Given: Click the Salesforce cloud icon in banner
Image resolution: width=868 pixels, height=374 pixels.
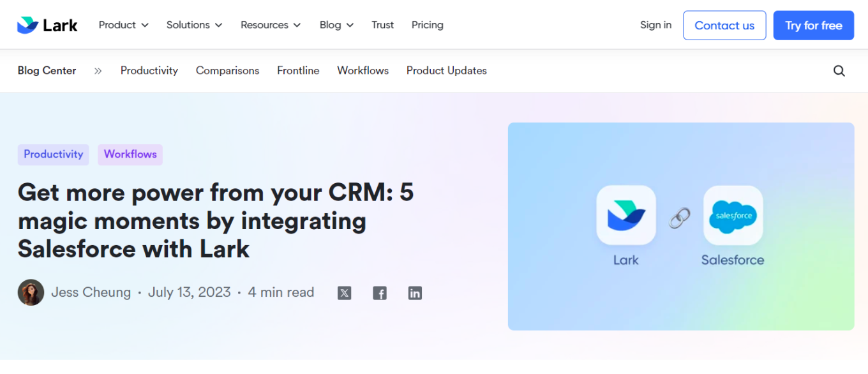Looking at the screenshot, I should 733,216.
